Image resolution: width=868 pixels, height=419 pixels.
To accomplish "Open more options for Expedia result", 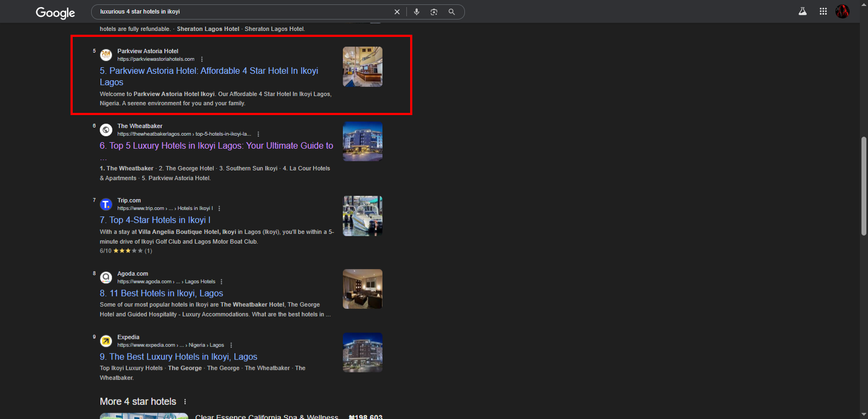I will click(231, 345).
